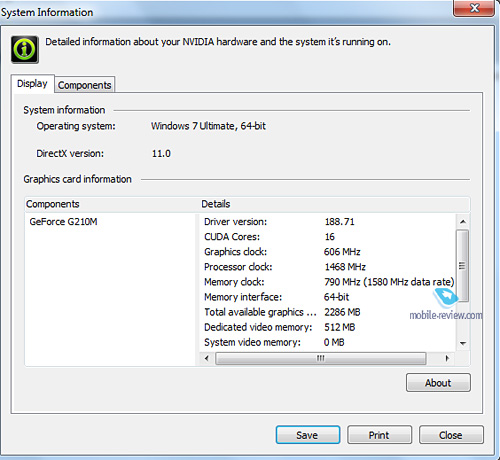The height and width of the screenshot is (460, 500).
Task: Click the Close button
Action: tap(451, 435)
